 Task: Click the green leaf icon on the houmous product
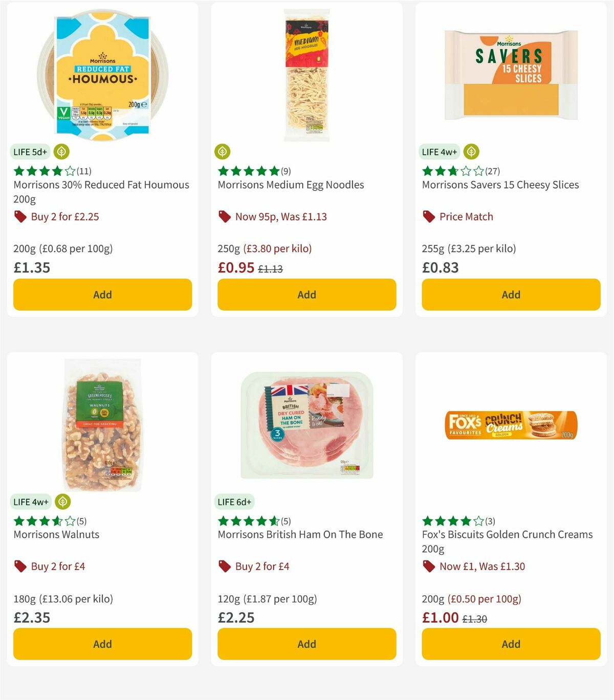(61, 152)
